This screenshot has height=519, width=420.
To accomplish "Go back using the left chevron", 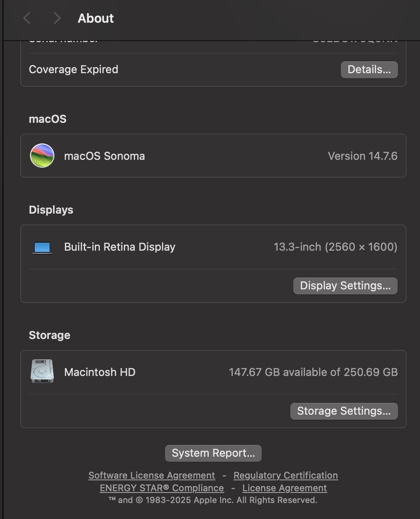I will click(x=27, y=18).
